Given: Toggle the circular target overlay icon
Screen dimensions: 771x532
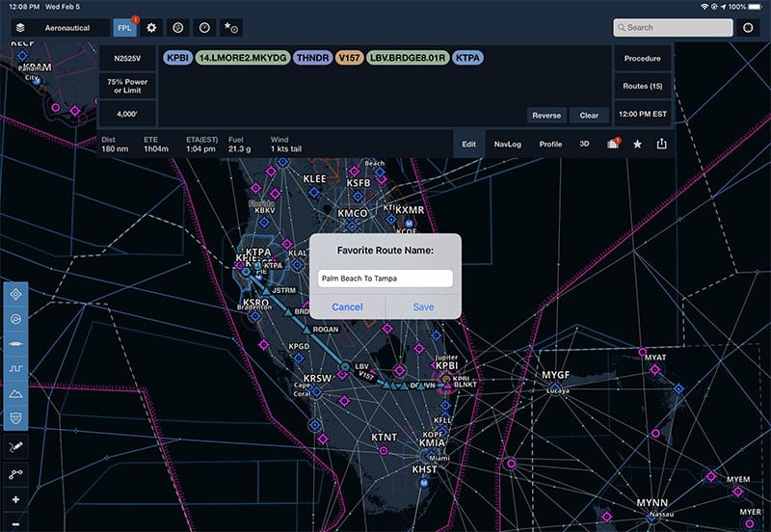Looking at the screenshot, I should click(x=15, y=319).
